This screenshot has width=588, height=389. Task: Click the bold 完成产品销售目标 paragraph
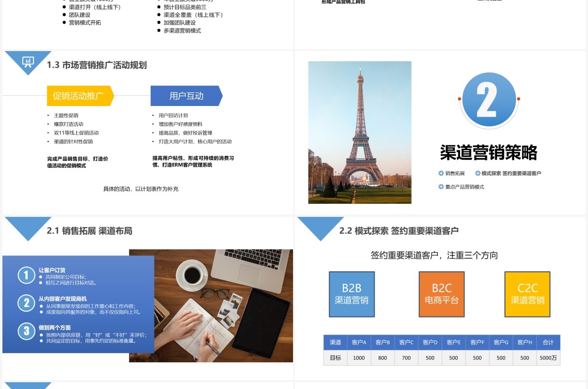pyautogui.click(x=78, y=162)
